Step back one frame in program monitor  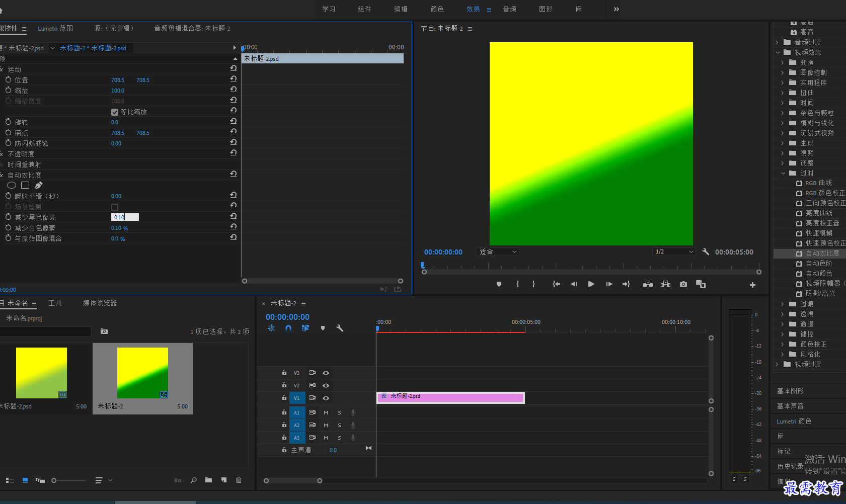pos(574,284)
